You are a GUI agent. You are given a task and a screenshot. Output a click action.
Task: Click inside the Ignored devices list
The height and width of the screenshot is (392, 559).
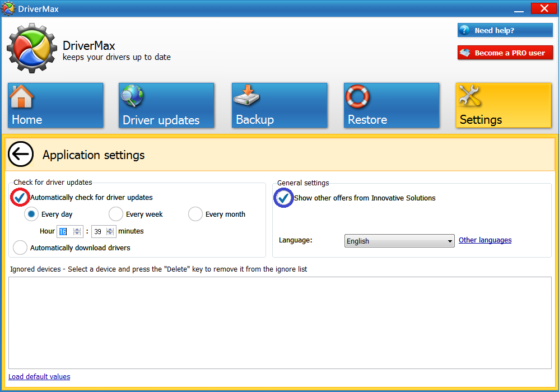click(x=280, y=323)
